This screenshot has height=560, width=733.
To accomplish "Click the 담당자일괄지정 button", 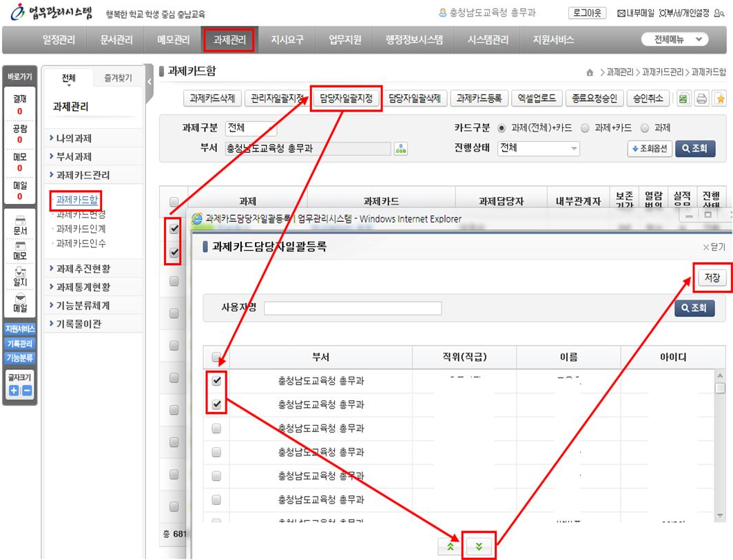I will [346, 98].
